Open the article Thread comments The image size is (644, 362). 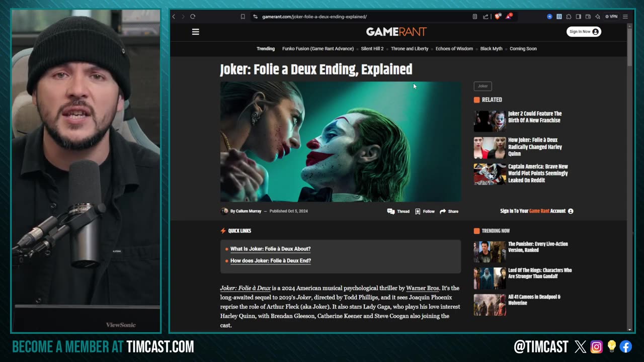(398, 211)
